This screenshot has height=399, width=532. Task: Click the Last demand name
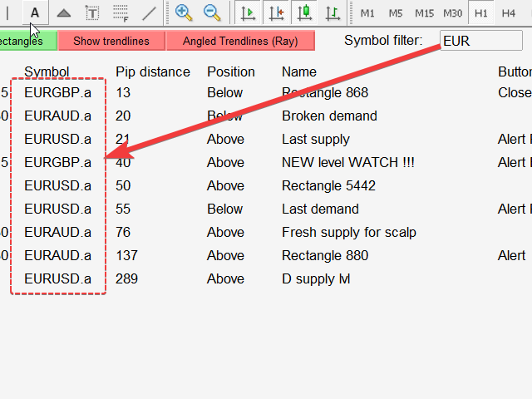click(x=320, y=209)
